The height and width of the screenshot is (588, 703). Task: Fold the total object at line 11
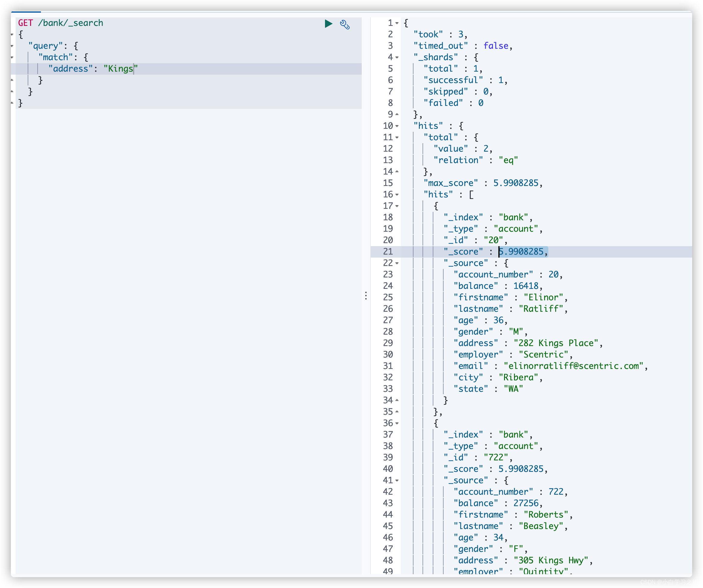click(x=397, y=138)
